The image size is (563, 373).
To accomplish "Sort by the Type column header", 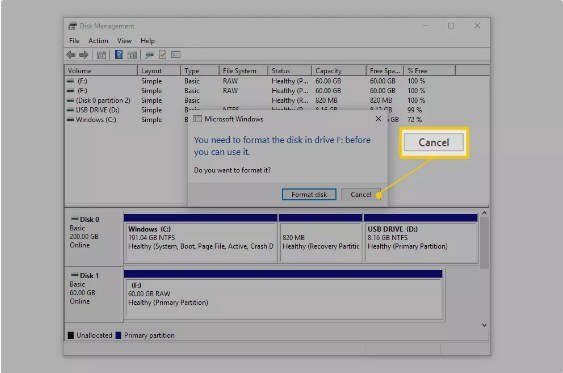I will [200, 71].
